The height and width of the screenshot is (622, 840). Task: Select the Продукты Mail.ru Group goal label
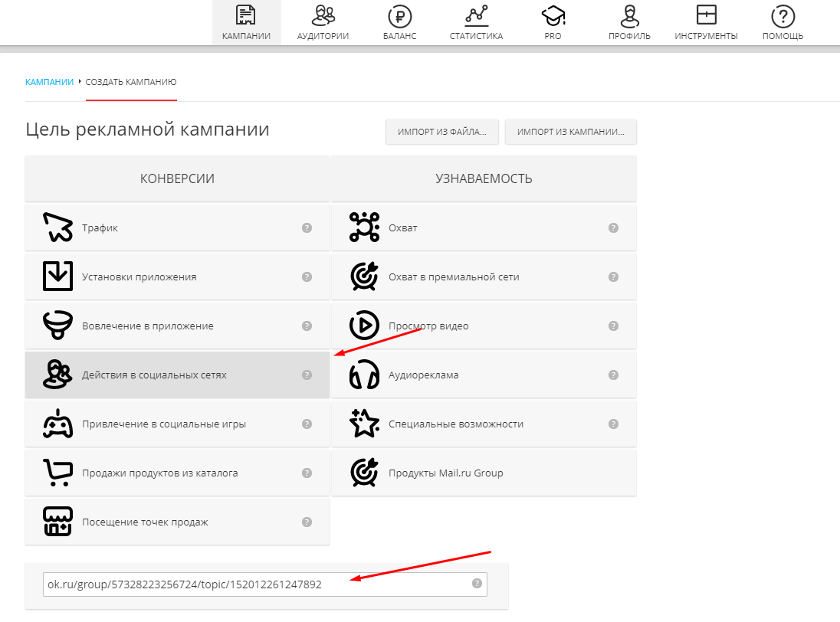(x=446, y=473)
